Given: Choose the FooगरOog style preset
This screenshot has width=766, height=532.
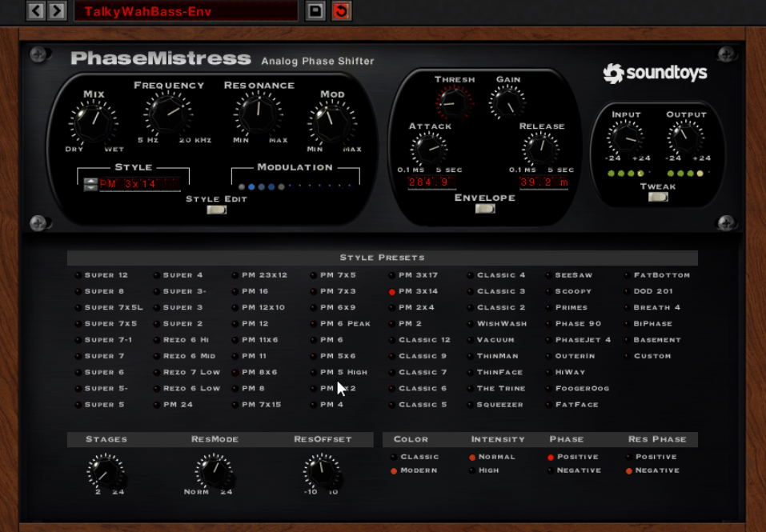Looking at the screenshot, I should tap(578, 389).
